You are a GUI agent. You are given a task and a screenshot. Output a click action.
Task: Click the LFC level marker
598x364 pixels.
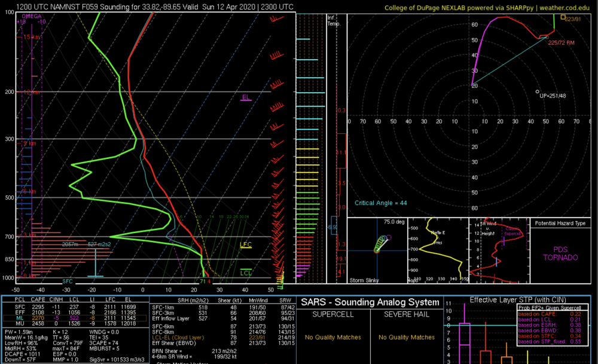pos(246,245)
